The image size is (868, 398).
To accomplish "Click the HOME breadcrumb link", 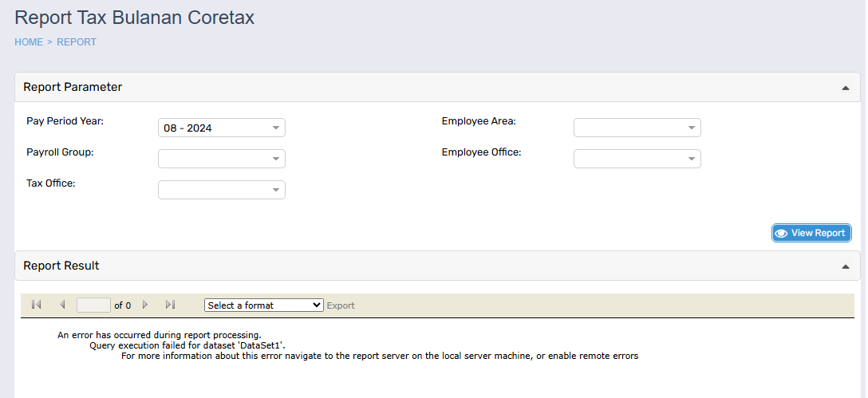I will (x=29, y=42).
